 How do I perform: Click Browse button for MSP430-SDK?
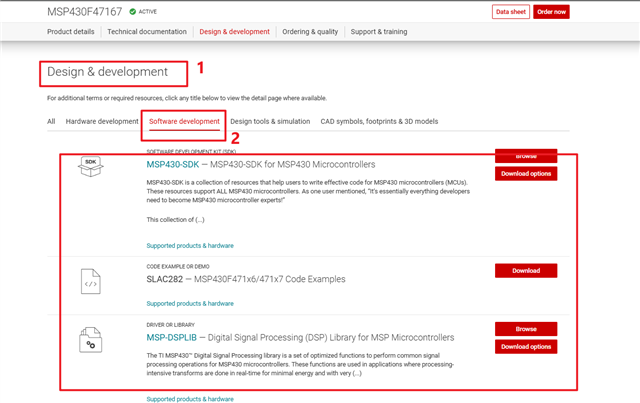coord(526,156)
